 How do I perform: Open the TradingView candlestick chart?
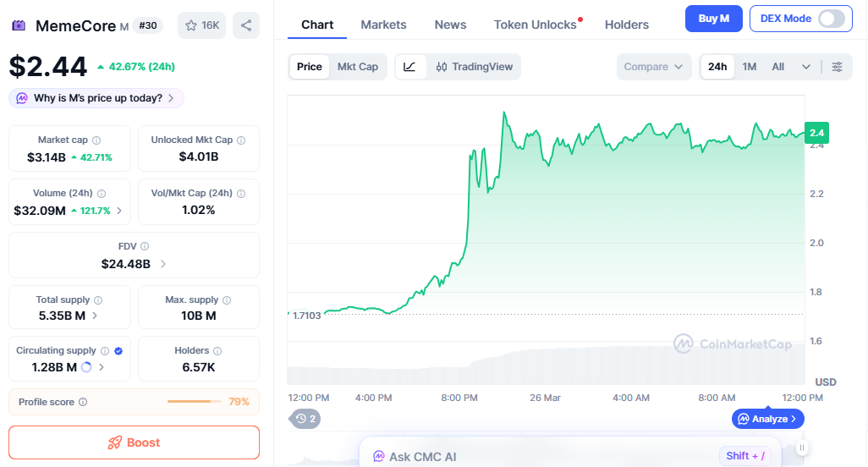point(475,67)
